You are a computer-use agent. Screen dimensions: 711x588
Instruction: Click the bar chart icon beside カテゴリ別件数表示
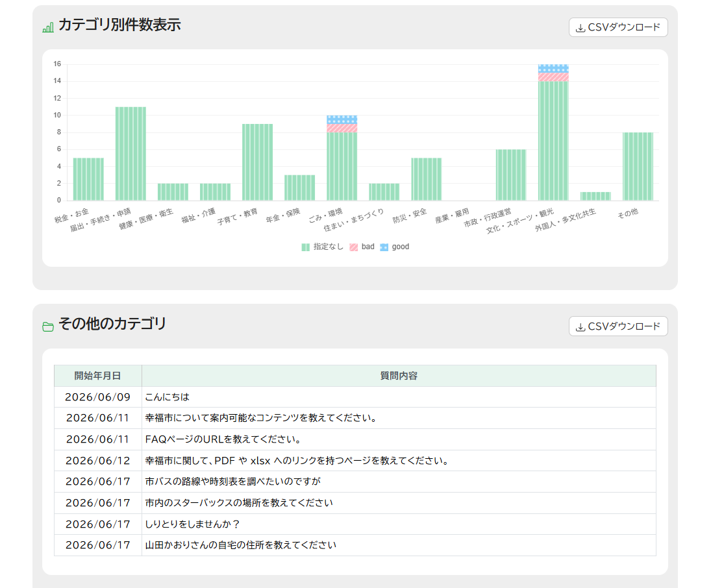[48, 28]
